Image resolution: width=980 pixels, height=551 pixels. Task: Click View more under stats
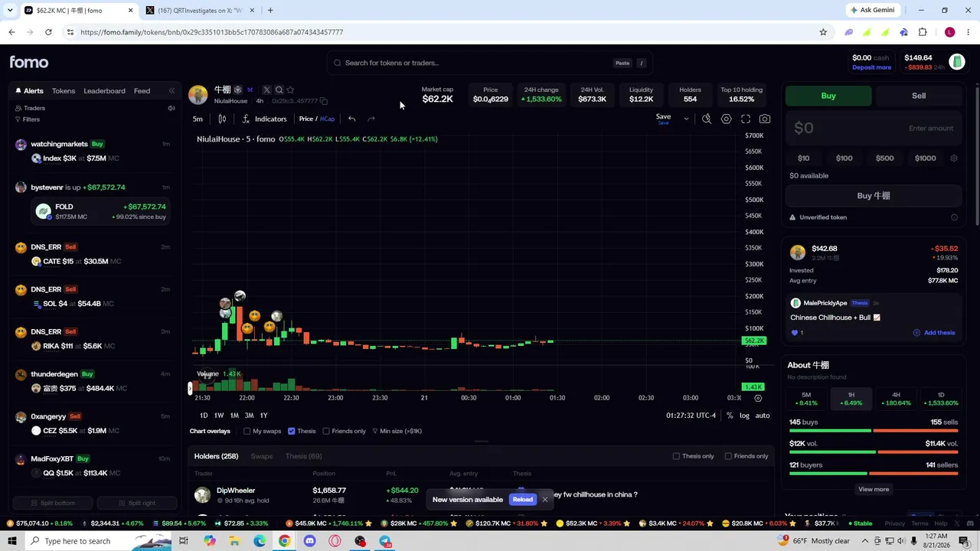coord(874,490)
